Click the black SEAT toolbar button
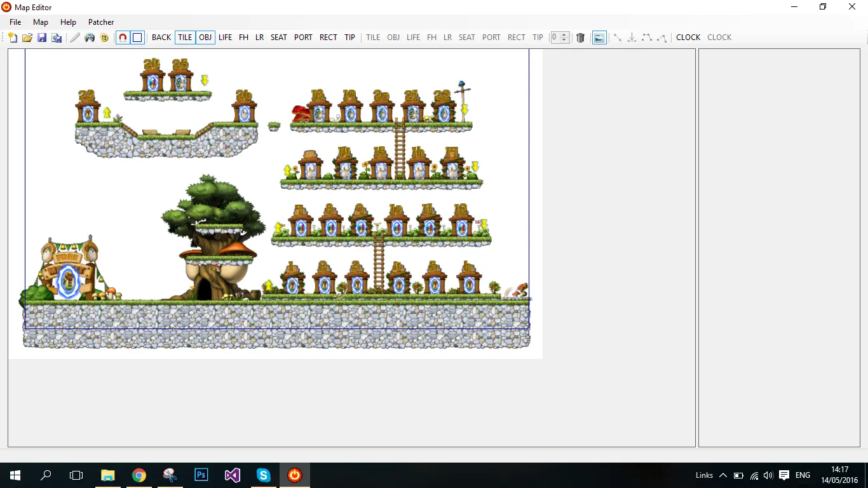The image size is (868, 488). 279,37
